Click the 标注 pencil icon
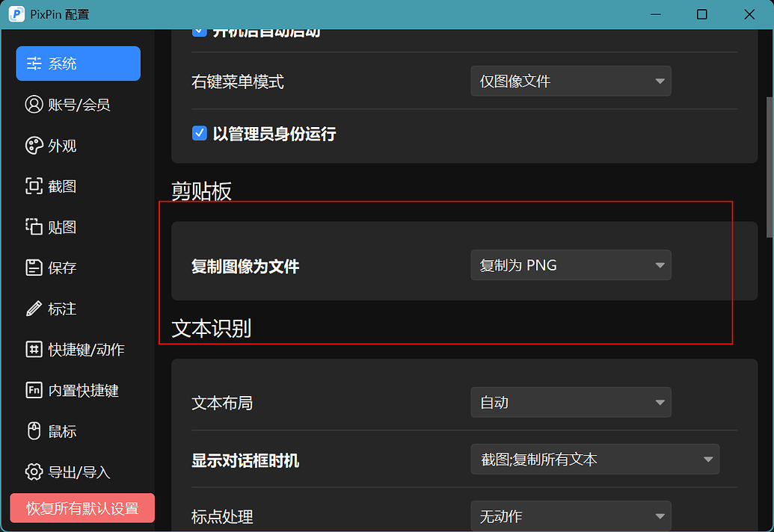This screenshot has width=774, height=532. pos(34,309)
